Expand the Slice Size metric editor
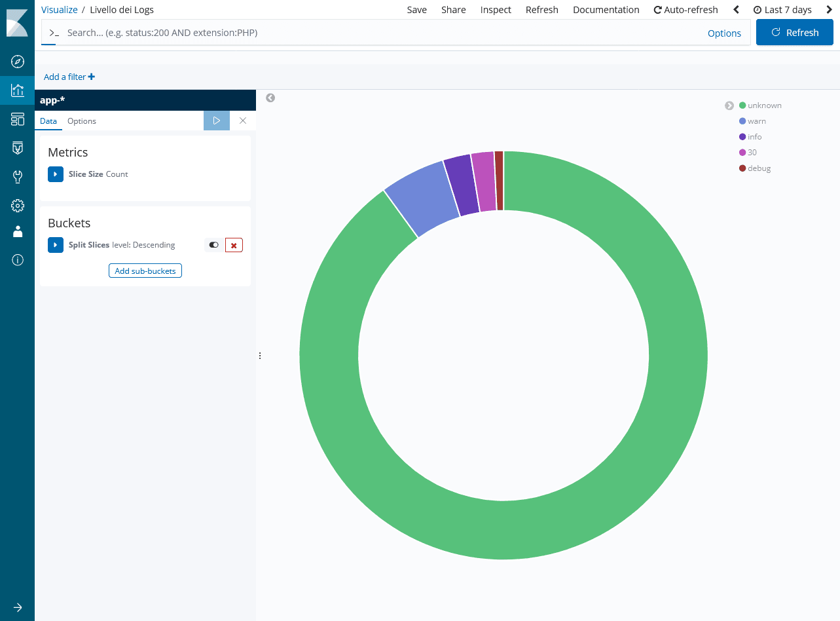The image size is (840, 621). (56, 174)
